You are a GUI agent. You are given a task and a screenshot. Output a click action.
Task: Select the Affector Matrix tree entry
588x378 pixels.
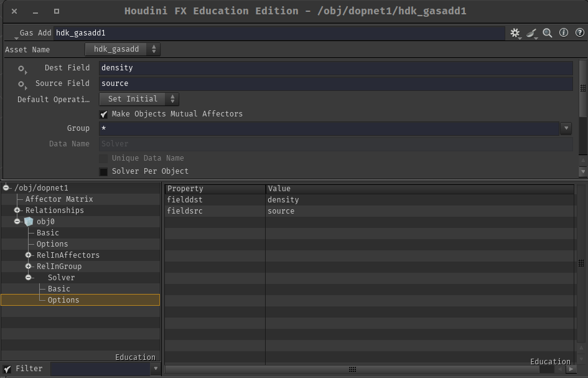[x=59, y=199]
